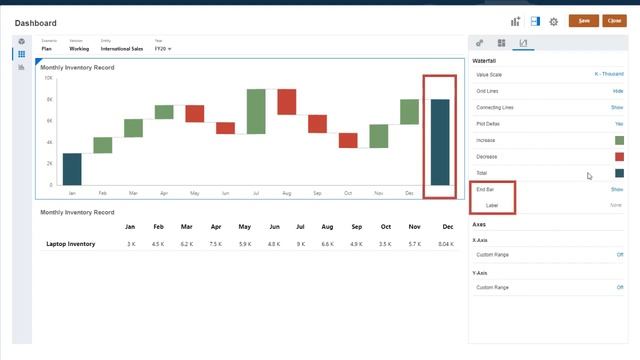Click the add chart icon in the header
This screenshot has width=640, height=360.
(515, 21)
